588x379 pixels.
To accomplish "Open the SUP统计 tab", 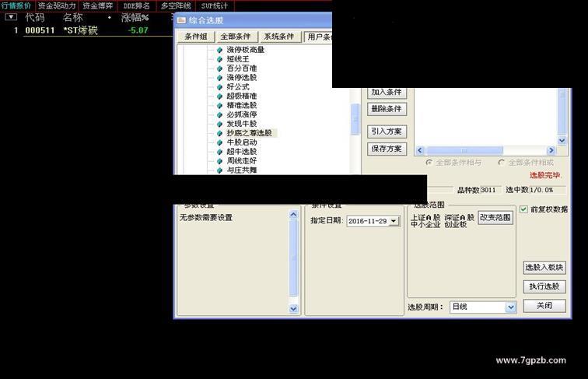I will click(215, 5).
